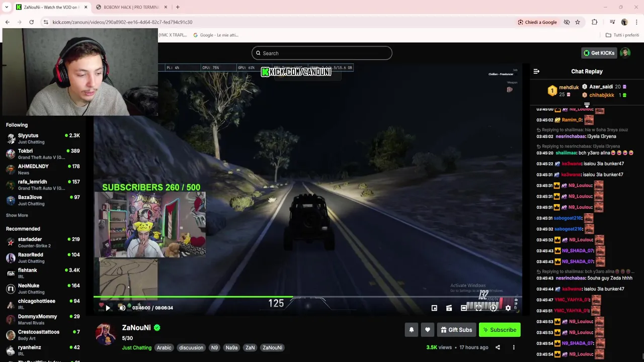Subscribe to ZaNouNi channel
This screenshot has width=644, height=362.
(x=500, y=330)
